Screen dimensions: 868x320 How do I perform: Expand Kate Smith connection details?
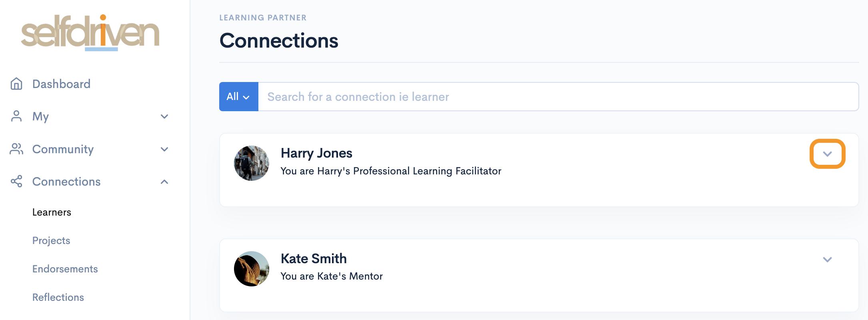(x=827, y=260)
